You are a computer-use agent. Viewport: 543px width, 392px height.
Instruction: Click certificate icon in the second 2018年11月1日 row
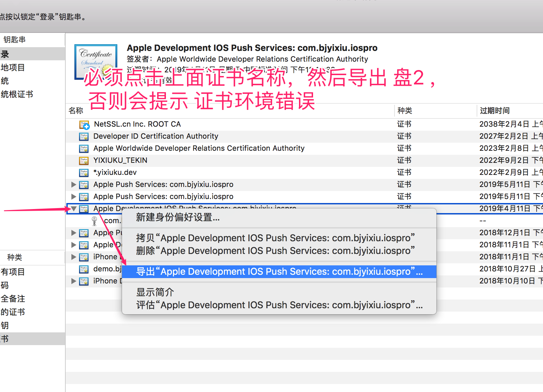84,257
